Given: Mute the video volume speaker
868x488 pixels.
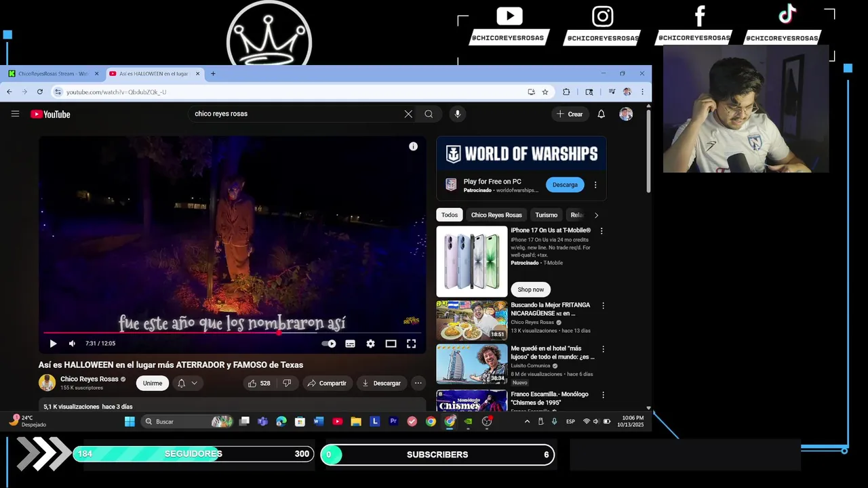Looking at the screenshot, I should [x=72, y=344].
